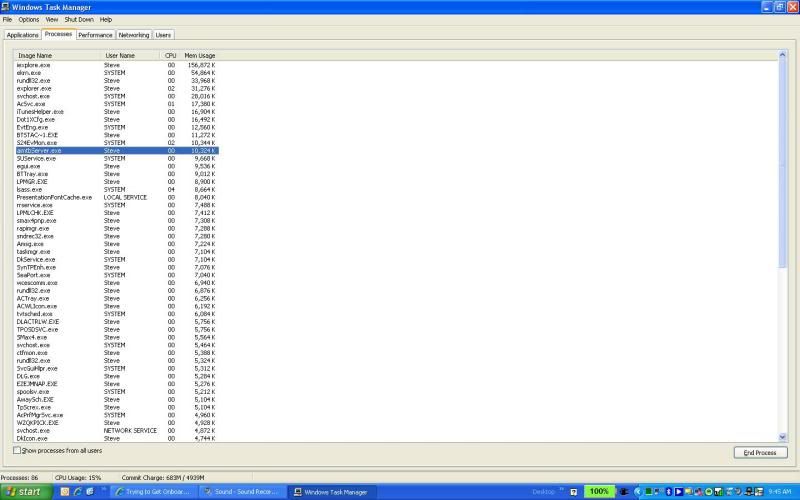Select the egui.exe process
The image size is (800, 500).
click(x=117, y=166)
